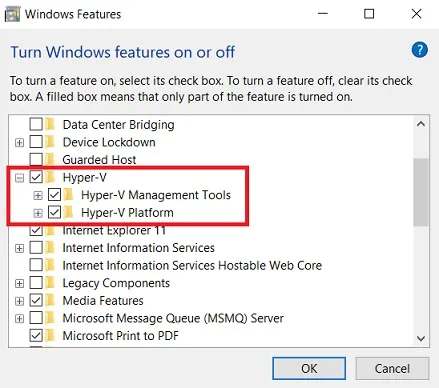This screenshot has width=439, height=388.
Task: Tick the Legacy Components checkbox
Action: coord(36,283)
